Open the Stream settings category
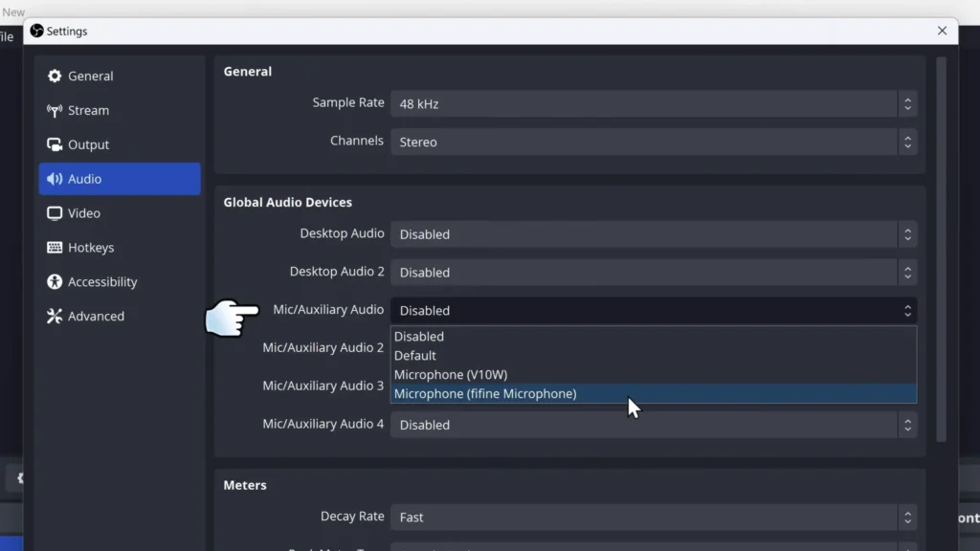The width and height of the screenshot is (980, 551). [120, 111]
